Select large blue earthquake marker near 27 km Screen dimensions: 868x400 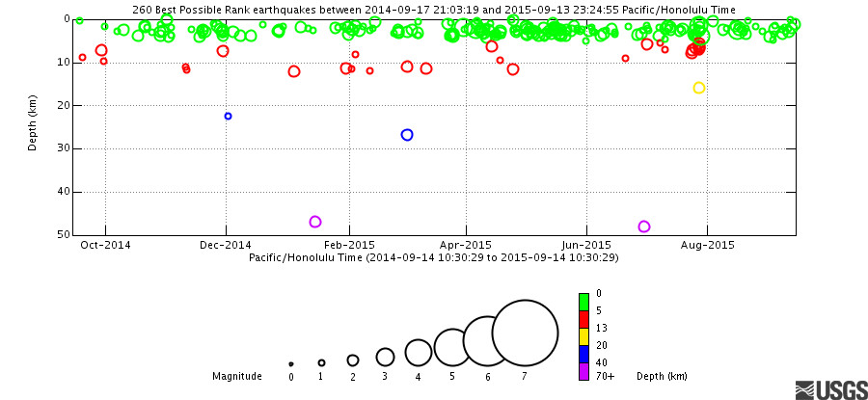click(x=407, y=135)
